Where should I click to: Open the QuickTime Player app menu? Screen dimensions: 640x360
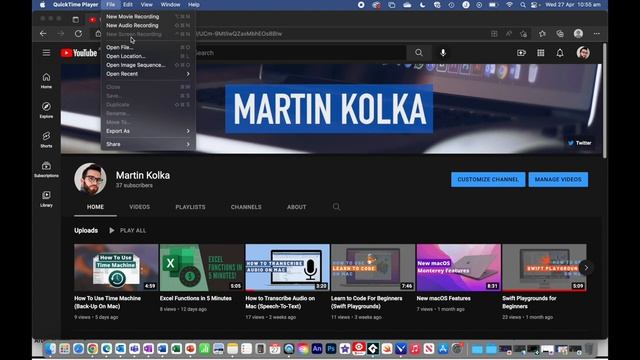click(76, 5)
